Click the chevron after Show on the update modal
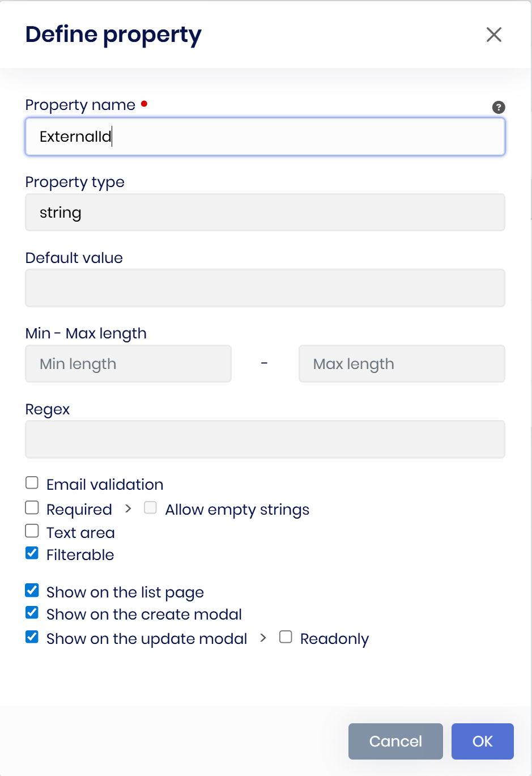The image size is (532, 776). (263, 638)
